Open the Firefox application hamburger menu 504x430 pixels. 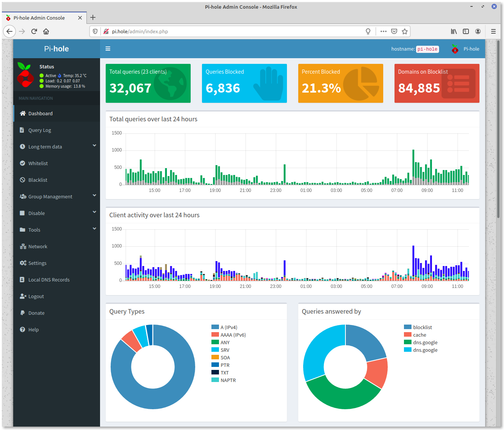click(493, 31)
